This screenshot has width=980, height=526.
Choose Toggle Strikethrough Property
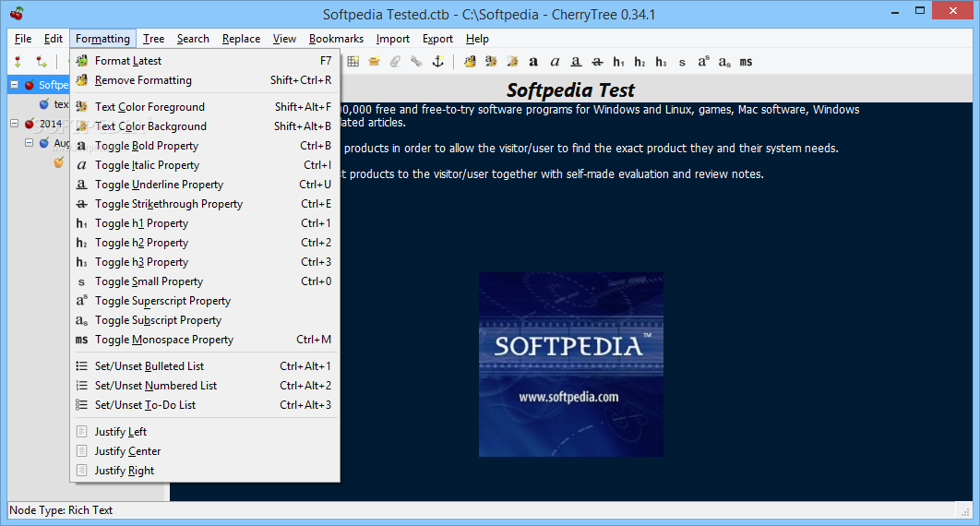(204, 204)
